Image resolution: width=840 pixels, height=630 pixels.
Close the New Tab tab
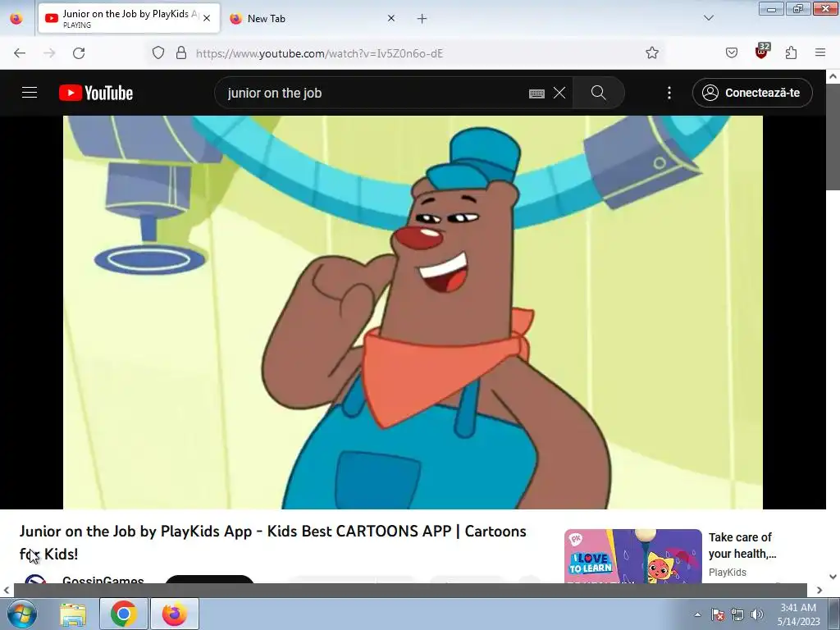[x=391, y=18]
